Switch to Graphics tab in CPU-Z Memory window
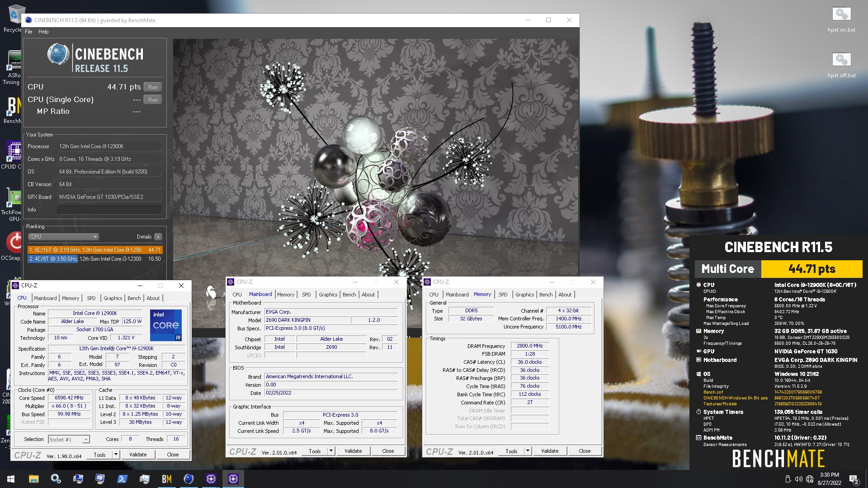The image size is (868, 488). click(525, 295)
